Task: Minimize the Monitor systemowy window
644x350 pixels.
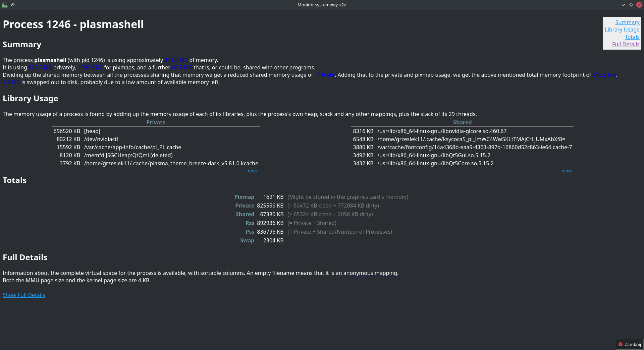Action: (x=623, y=5)
